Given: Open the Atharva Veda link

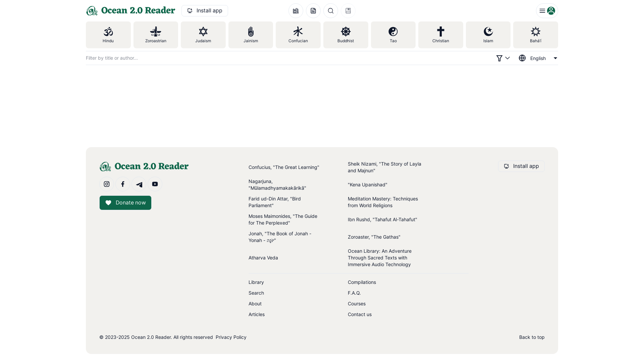Looking at the screenshot, I should [x=263, y=258].
